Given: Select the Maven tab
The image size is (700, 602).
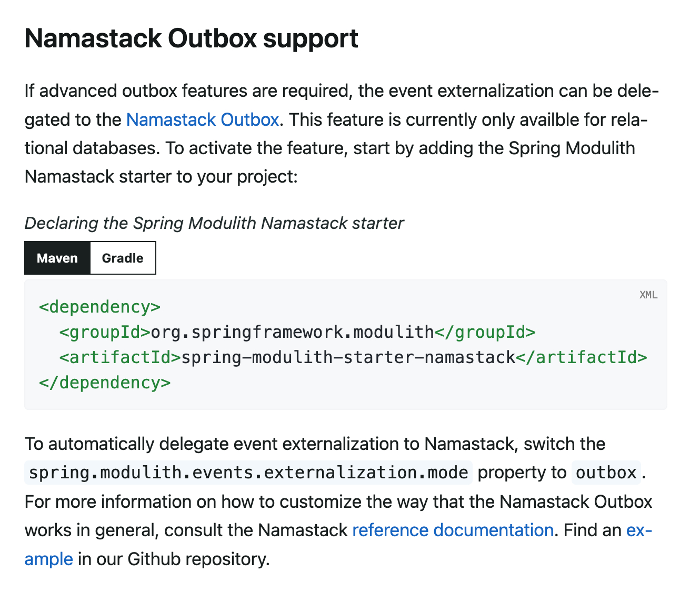Looking at the screenshot, I should pos(57,258).
